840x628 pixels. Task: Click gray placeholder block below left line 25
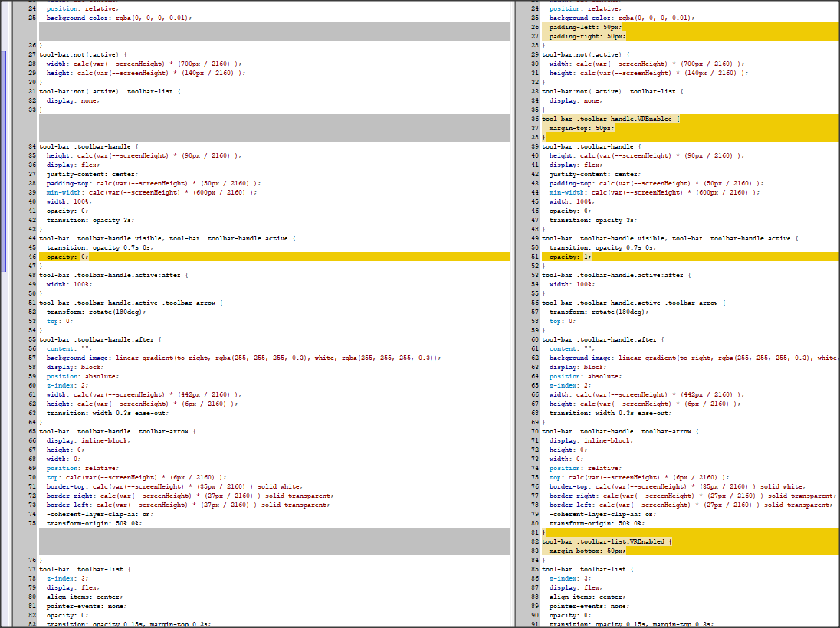point(274,31)
